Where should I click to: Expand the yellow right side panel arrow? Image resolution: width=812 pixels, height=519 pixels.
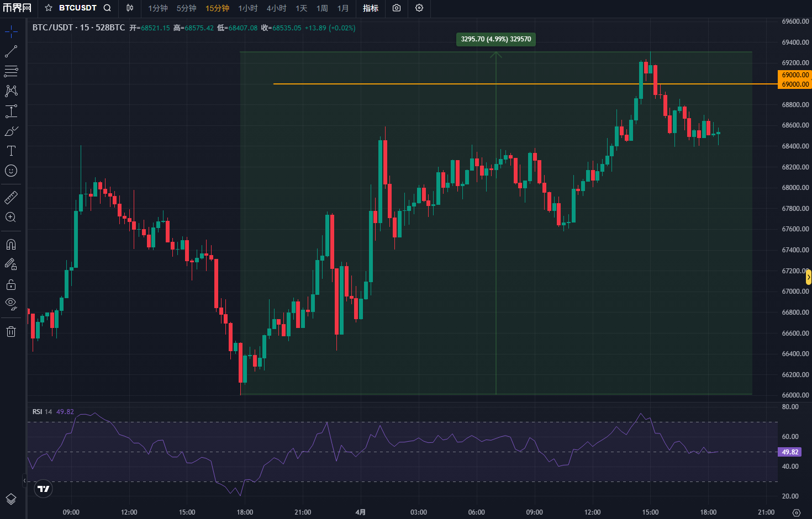point(808,277)
